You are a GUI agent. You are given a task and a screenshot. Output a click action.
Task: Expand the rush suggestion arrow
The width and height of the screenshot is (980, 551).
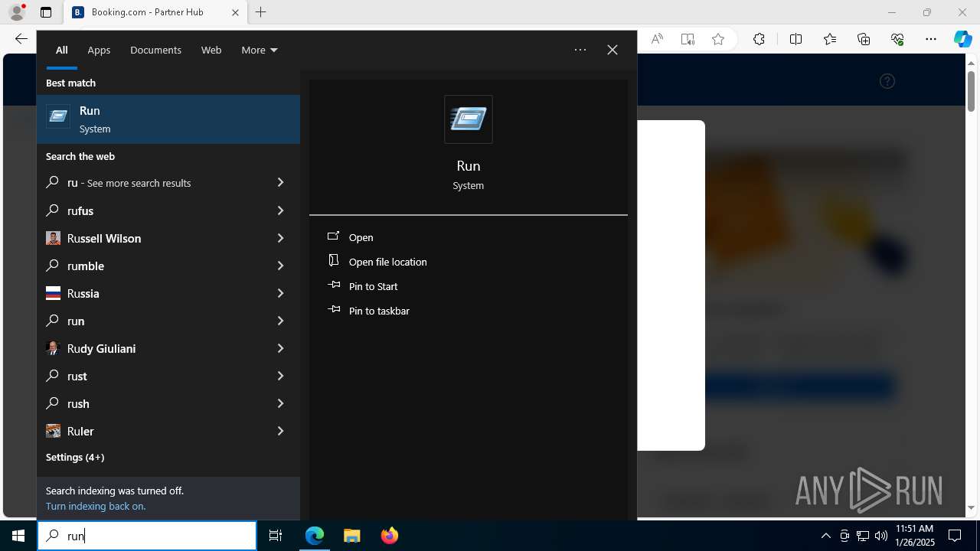coord(280,403)
